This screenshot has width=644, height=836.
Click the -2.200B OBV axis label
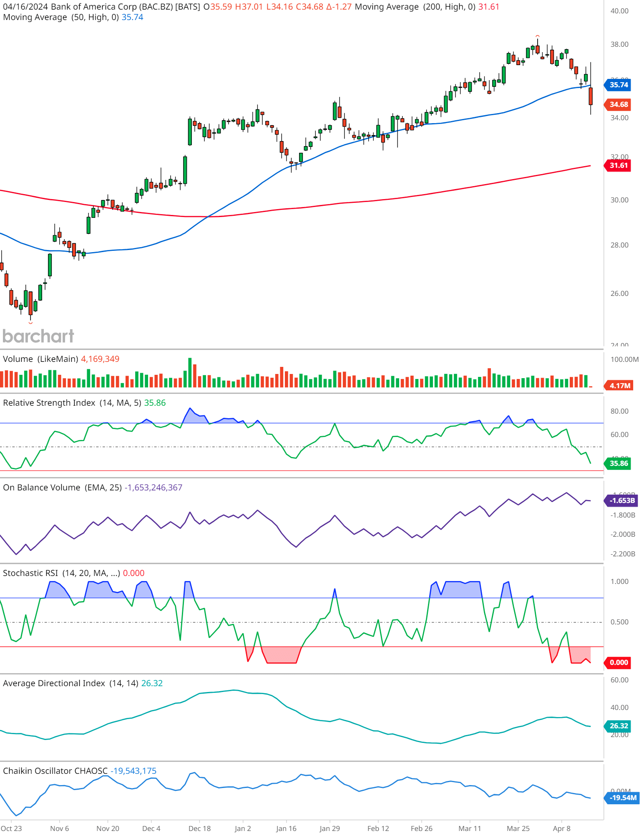tap(623, 554)
